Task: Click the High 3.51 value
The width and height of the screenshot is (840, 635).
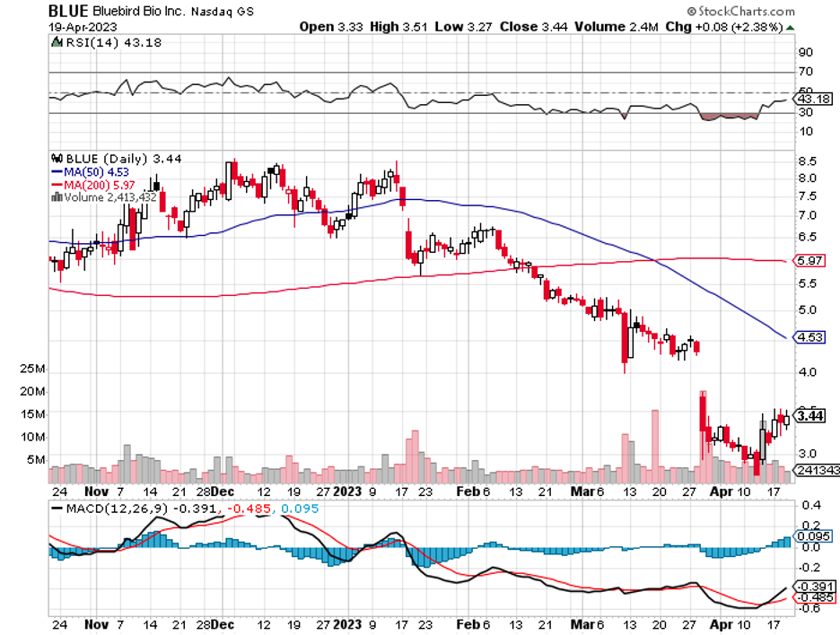Action: (398, 27)
